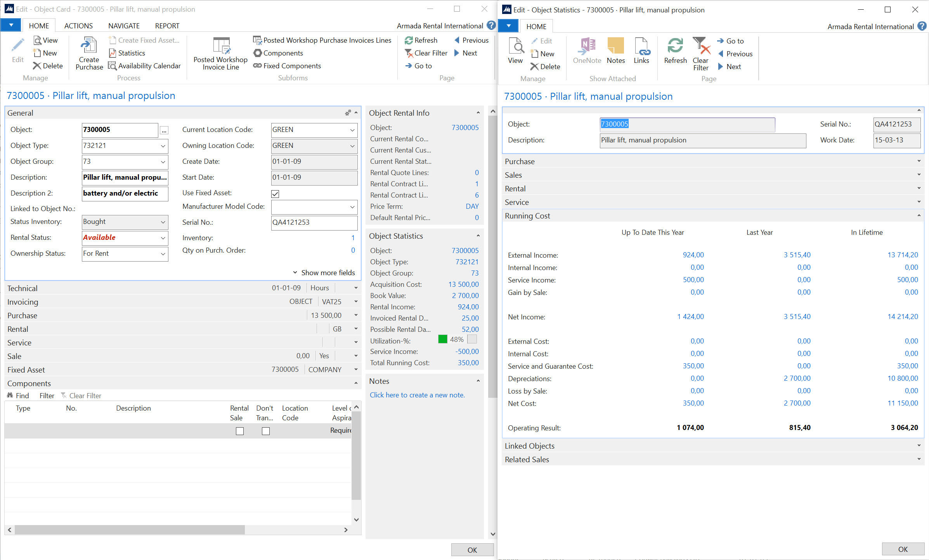
Task: Open the ACTIONS ribbon tab
Action: (78, 26)
